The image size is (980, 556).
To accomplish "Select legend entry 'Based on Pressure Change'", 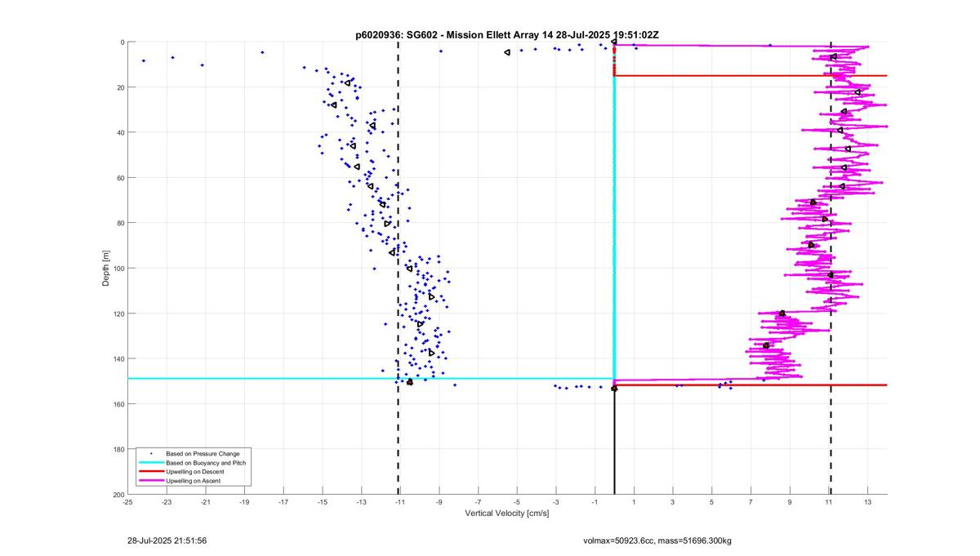I will click(x=203, y=453).
